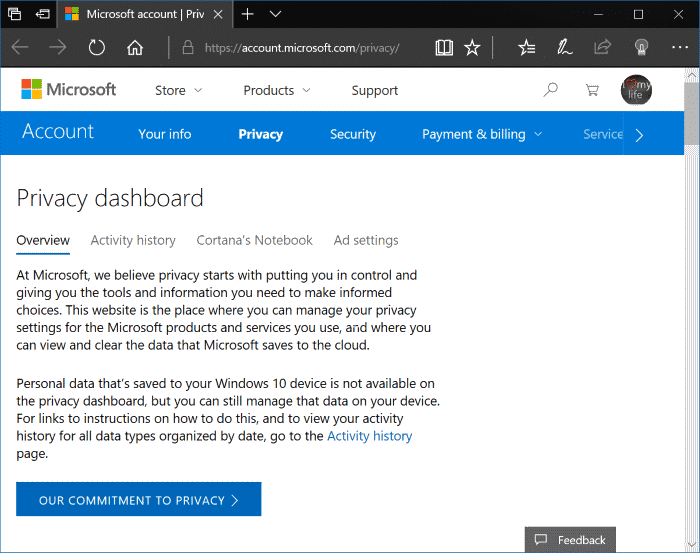The image size is (700, 553).
Task: Expand the Products dropdown menu
Action: [277, 91]
